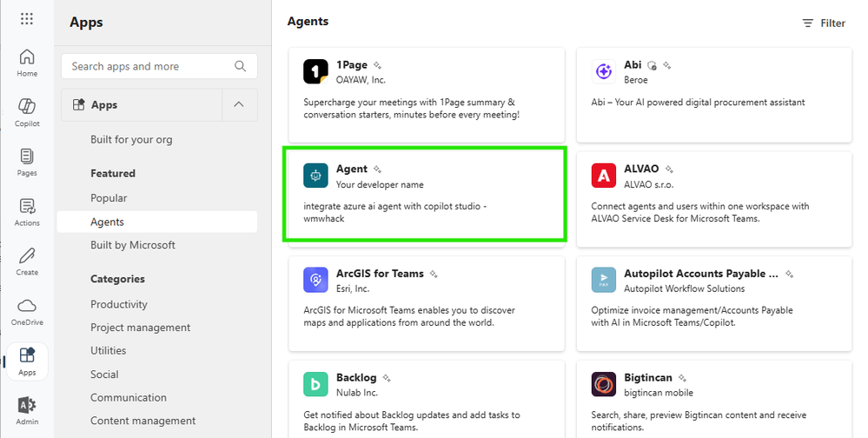The width and height of the screenshot is (868, 438).
Task: Open the ALVAO app title
Action: coord(641,169)
